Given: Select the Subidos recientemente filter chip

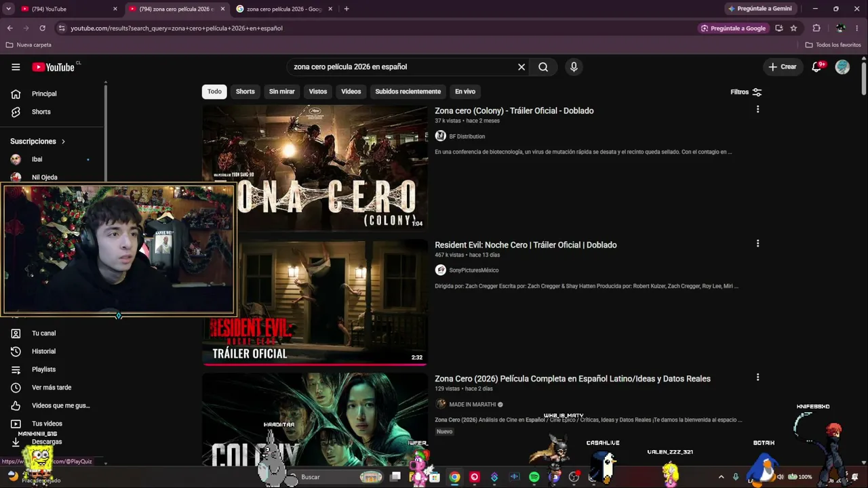Looking at the screenshot, I should [408, 91].
